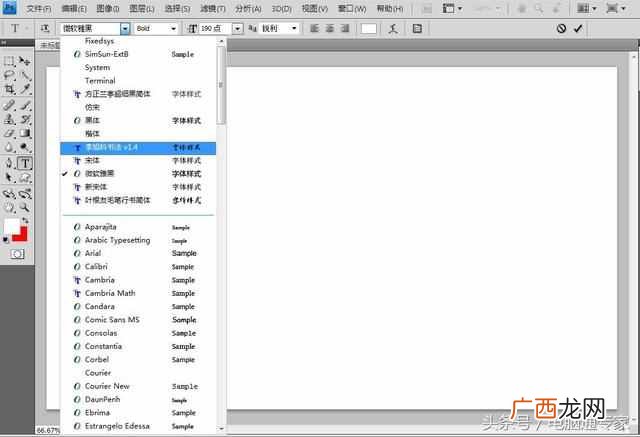The image size is (640, 437).
Task: Choose the highlighted font row in list
Action: [x=138, y=148]
